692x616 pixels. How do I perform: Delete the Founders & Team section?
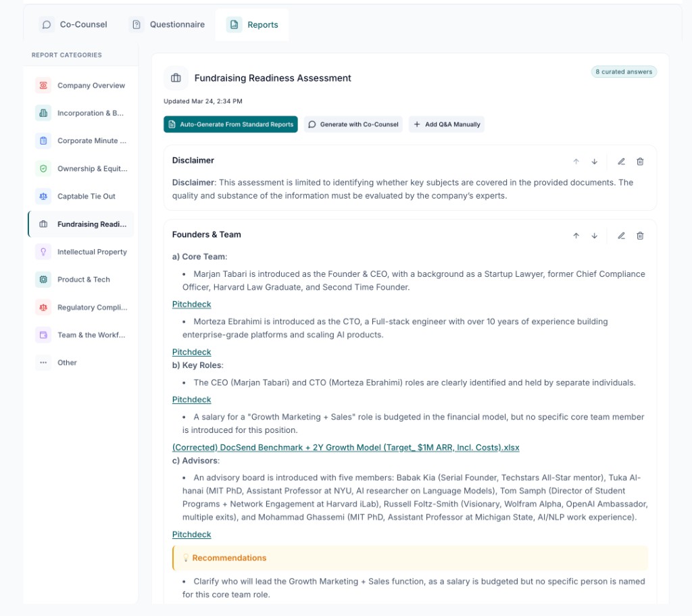click(640, 235)
